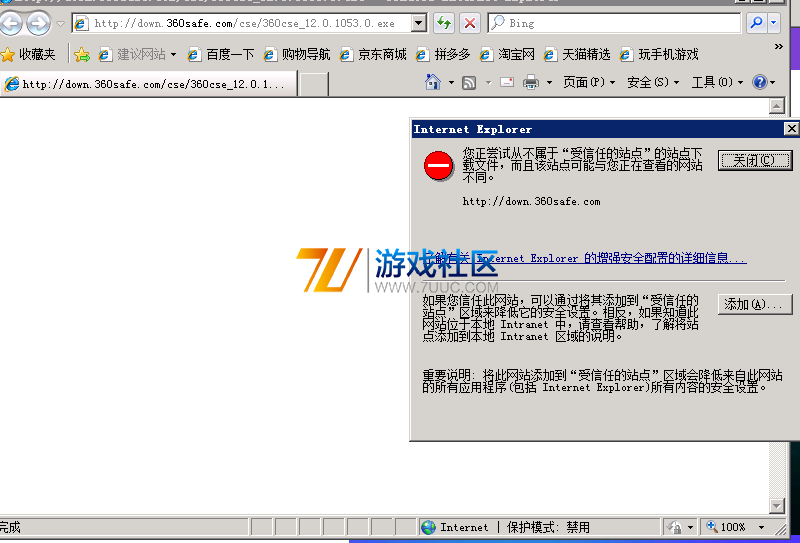Expand the feeds dropdown arrow

[x=488, y=82]
